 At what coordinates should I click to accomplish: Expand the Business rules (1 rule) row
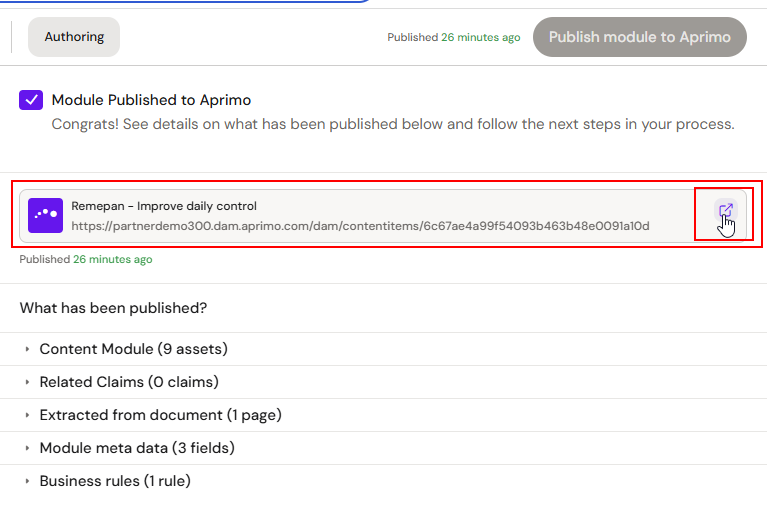115,481
